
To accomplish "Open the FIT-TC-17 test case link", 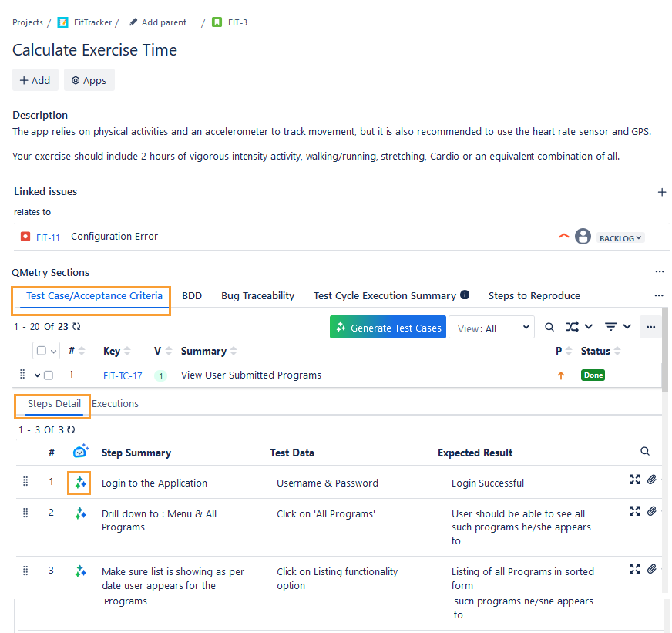I will click(123, 375).
